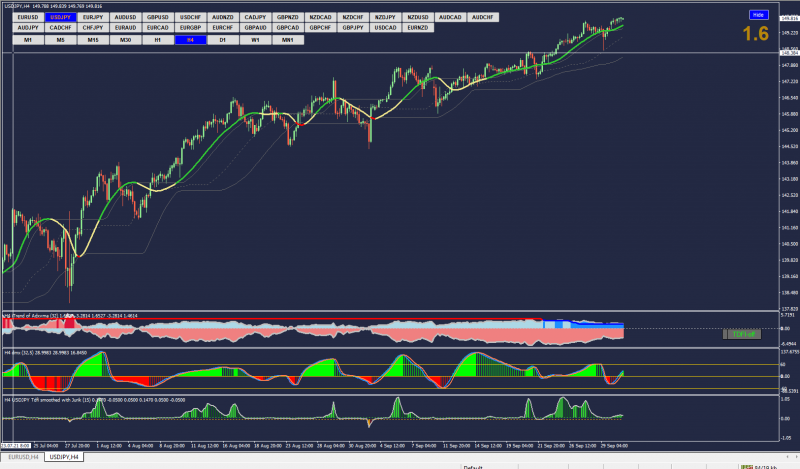Open AUDUSD symbol from pair panel
Viewport: 800px width, 469px height.
[126, 17]
